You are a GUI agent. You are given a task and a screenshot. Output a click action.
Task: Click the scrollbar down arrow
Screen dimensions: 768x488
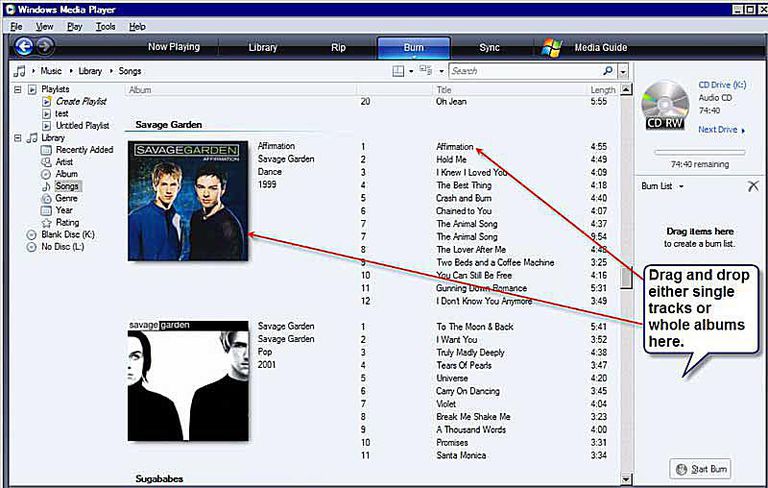[626, 479]
